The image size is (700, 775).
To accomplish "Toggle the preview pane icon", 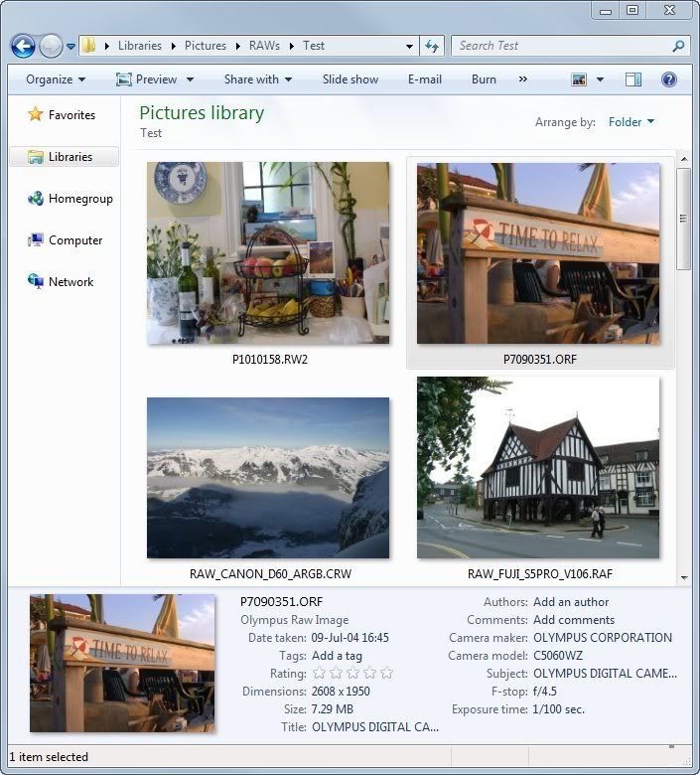I will click(x=632, y=79).
